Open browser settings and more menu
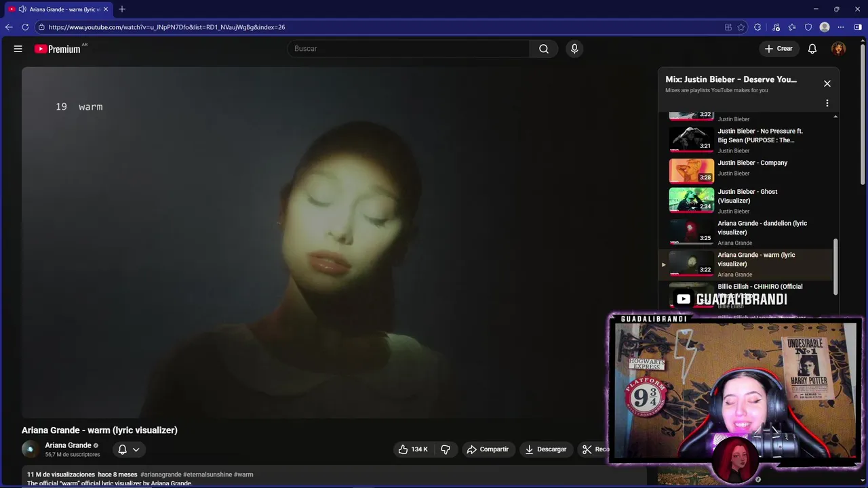 841,27
